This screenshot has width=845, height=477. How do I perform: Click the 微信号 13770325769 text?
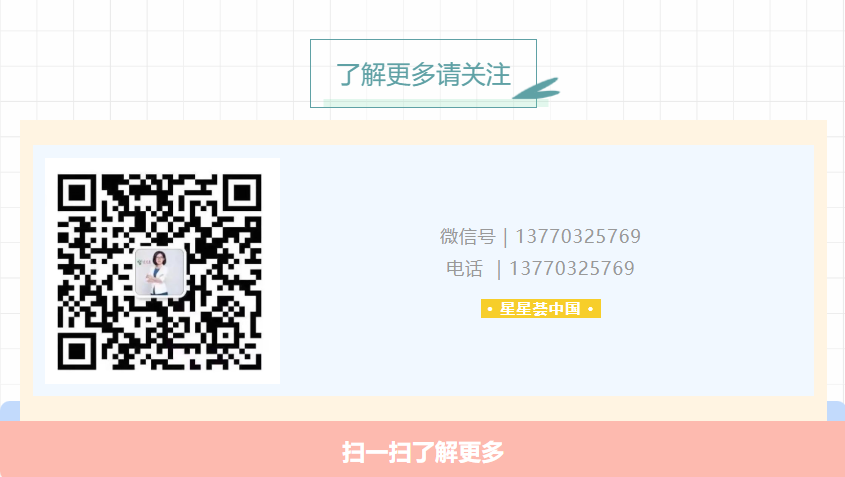540,236
